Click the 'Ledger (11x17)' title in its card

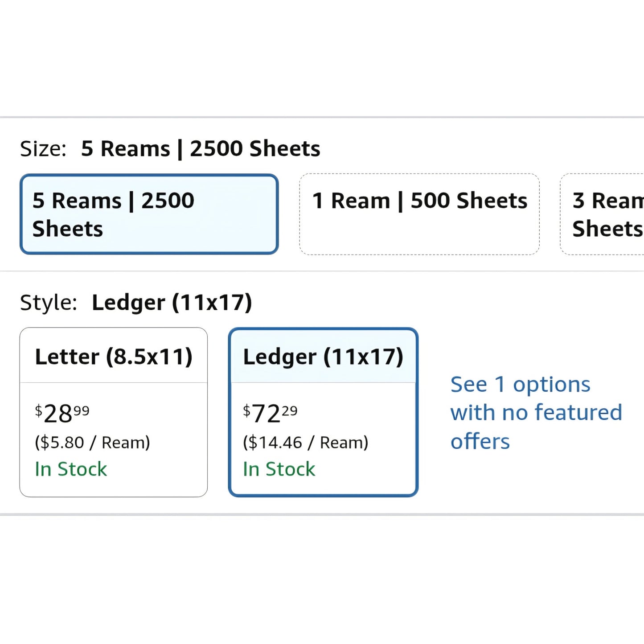tap(323, 357)
